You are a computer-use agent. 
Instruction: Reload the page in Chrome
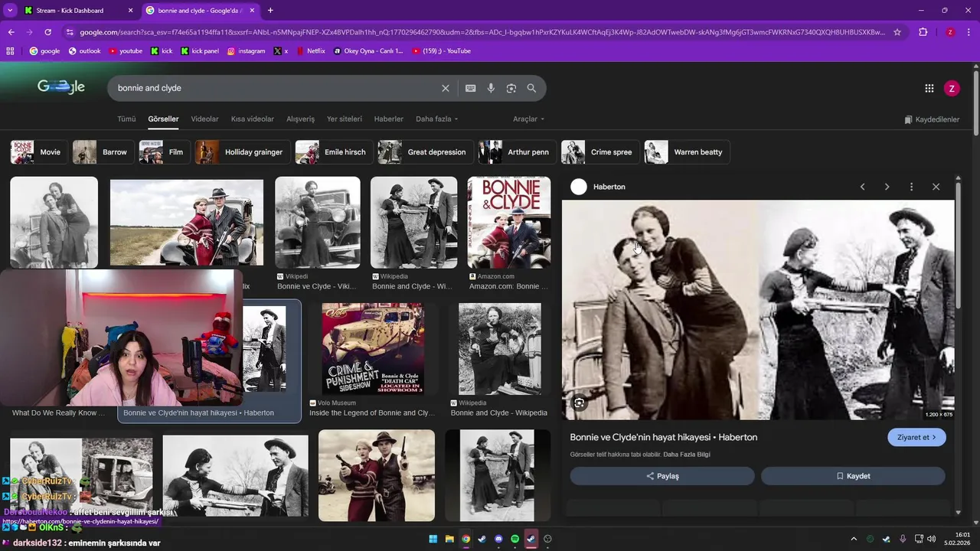click(x=47, y=32)
